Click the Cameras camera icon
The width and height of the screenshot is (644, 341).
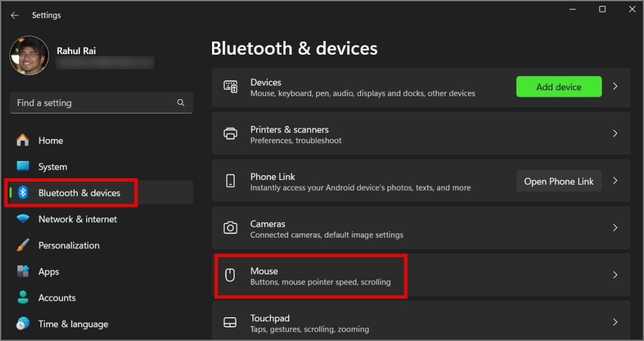click(x=231, y=228)
